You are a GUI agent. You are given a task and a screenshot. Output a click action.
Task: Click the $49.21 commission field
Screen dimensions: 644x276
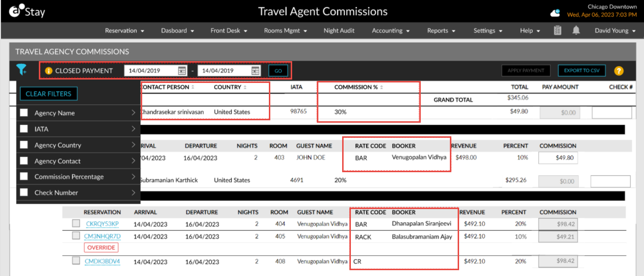click(558, 237)
